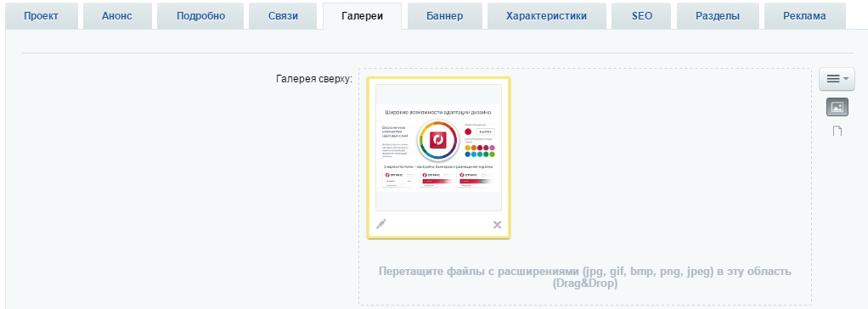Switch to file list view icon
Screen dimensions: 868x309
tap(837, 132)
